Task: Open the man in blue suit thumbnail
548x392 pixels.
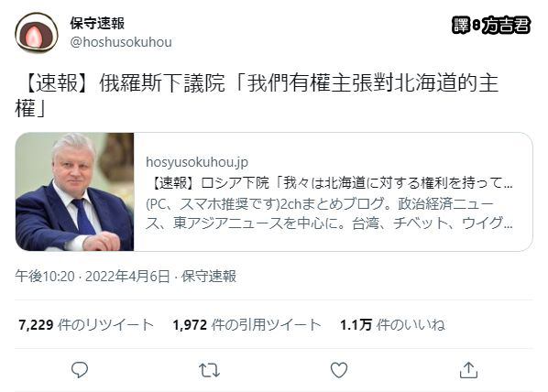Action: click(x=74, y=191)
